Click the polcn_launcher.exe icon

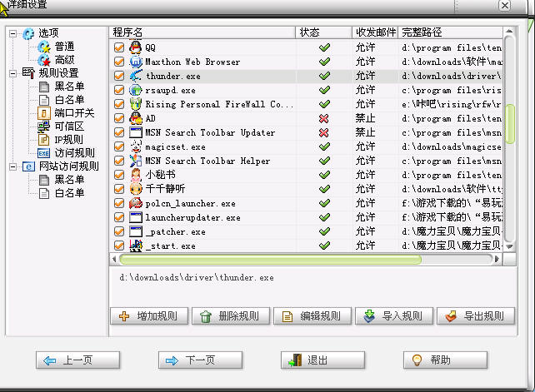136,203
